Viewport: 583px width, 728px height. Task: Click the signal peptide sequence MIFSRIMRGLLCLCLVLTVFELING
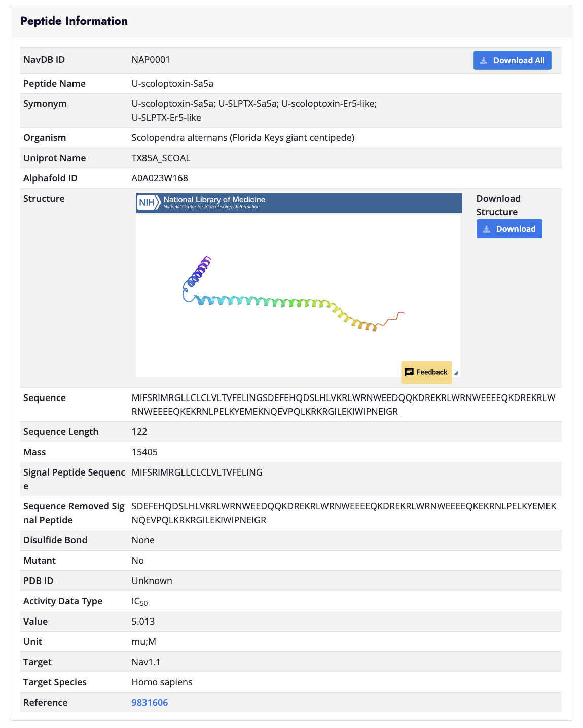click(x=197, y=472)
